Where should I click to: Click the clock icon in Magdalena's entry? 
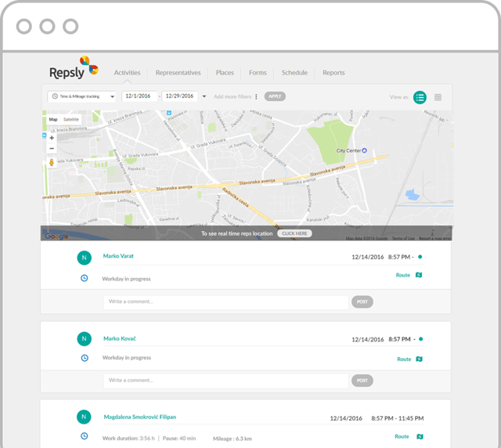coord(84,435)
